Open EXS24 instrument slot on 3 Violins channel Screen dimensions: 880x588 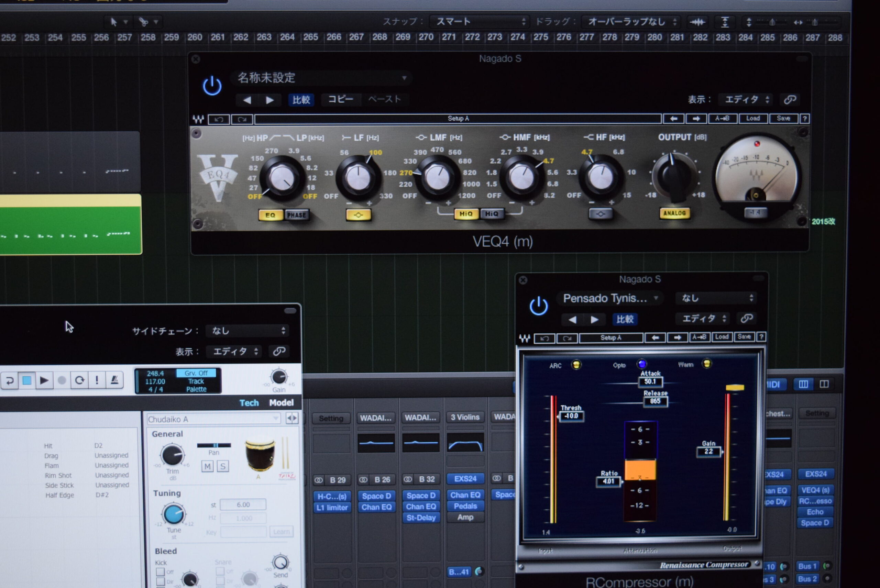pos(465,479)
